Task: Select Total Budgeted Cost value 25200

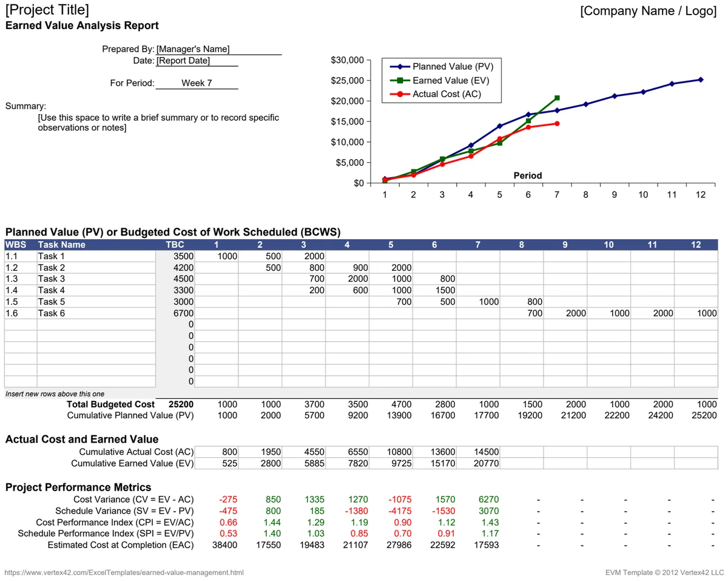Action: coord(181,404)
